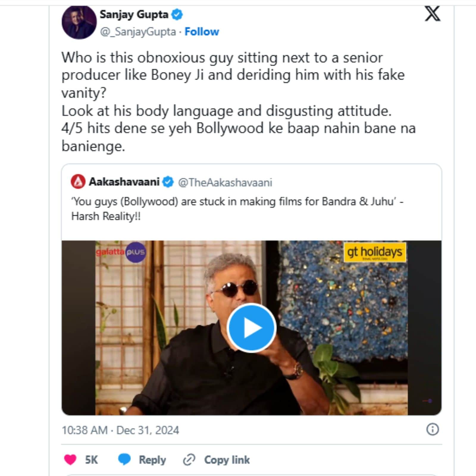The image size is (476, 476).
Task: Click the info icon beside timestamp
Action: click(432, 429)
